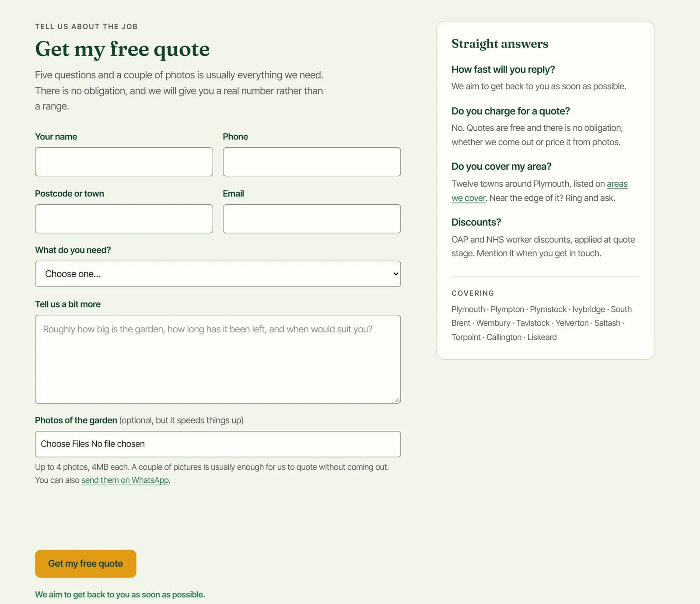Image resolution: width=700 pixels, height=604 pixels.
Task: Click the 'Get my free quote' page heading
Action: pyautogui.click(x=122, y=49)
